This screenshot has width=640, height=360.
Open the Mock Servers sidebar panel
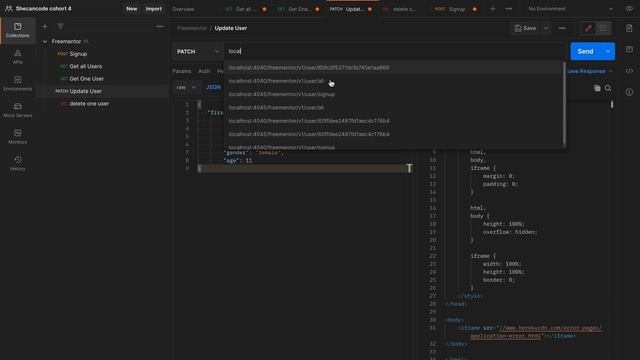18,110
